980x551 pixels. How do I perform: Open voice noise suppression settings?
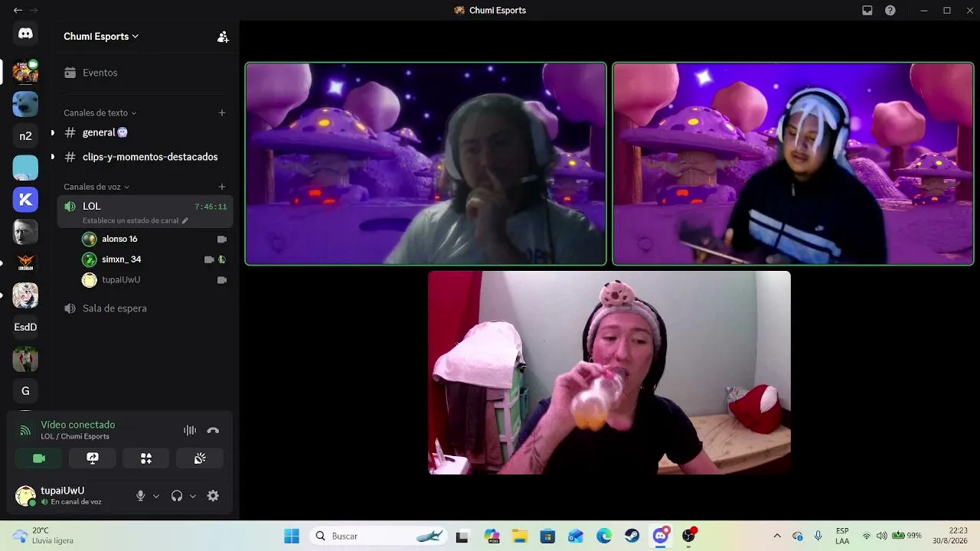pos(190,430)
